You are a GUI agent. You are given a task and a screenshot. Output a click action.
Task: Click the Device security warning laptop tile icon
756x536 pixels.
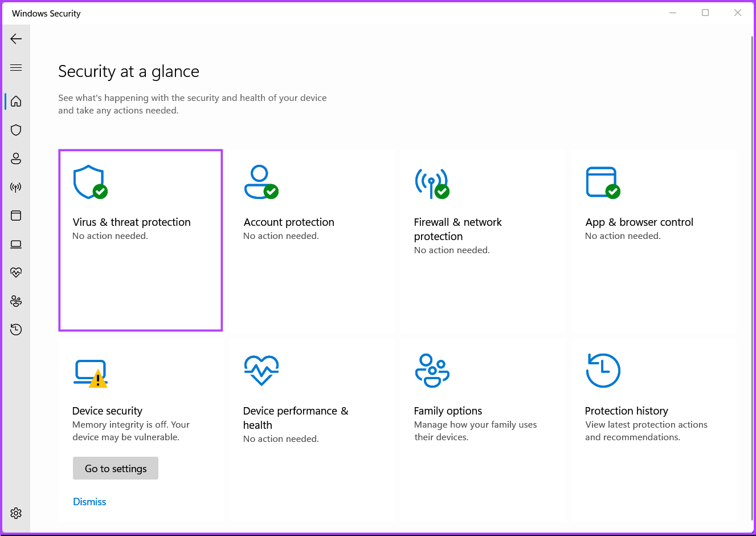point(91,373)
